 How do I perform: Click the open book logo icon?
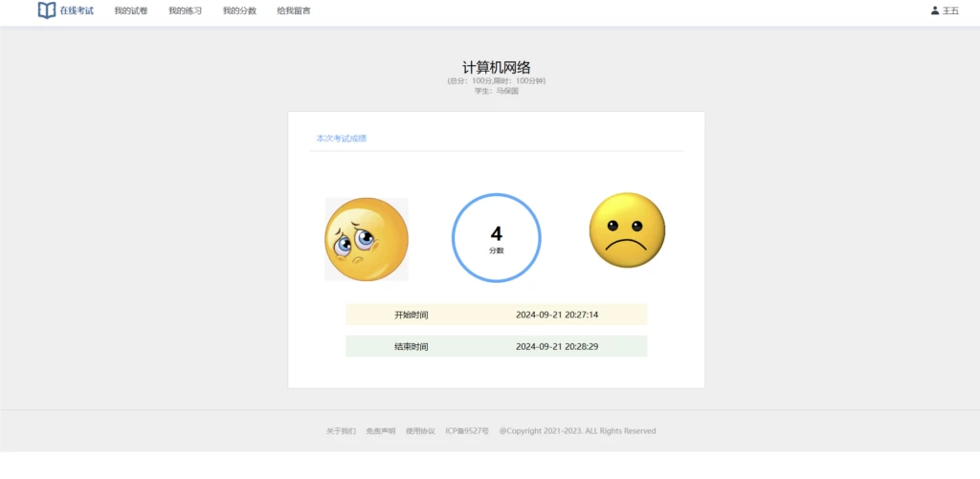47,11
